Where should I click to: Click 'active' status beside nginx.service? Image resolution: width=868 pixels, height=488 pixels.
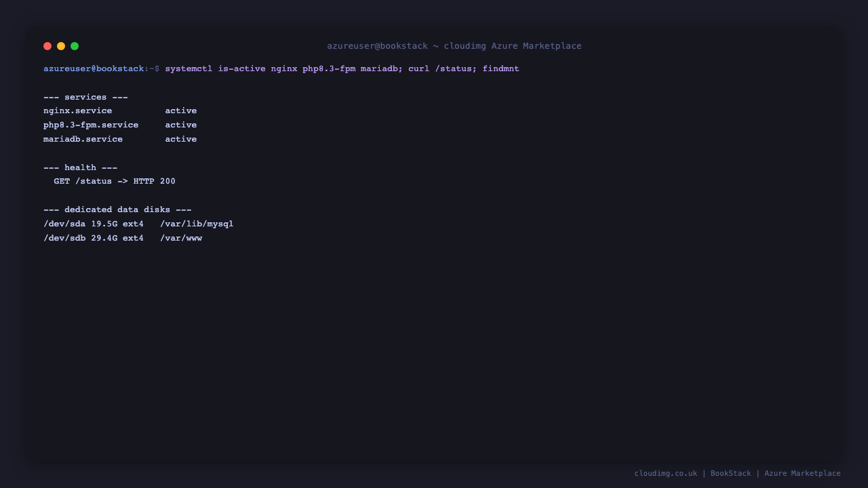click(x=181, y=111)
